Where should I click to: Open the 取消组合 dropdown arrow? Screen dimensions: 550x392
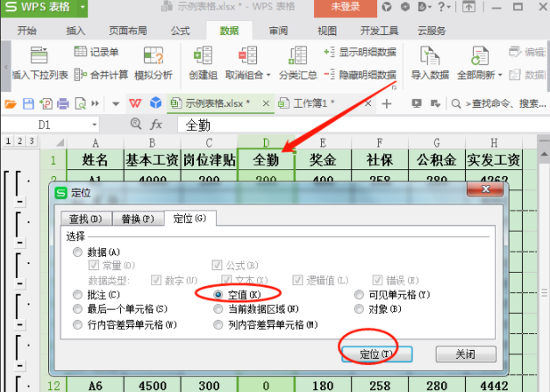point(268,75)
